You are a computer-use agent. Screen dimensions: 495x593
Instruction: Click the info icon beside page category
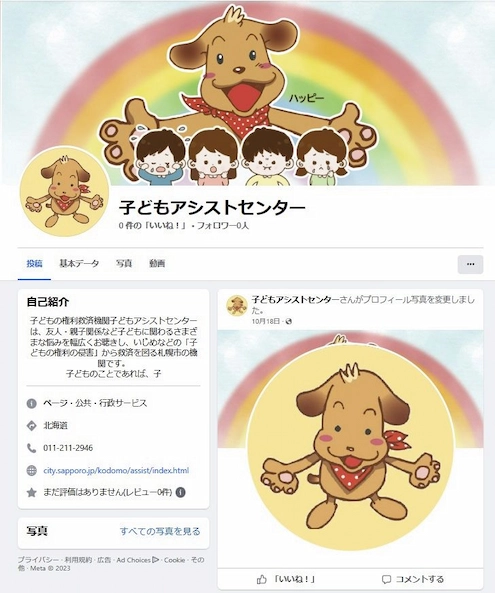(31, 403)
